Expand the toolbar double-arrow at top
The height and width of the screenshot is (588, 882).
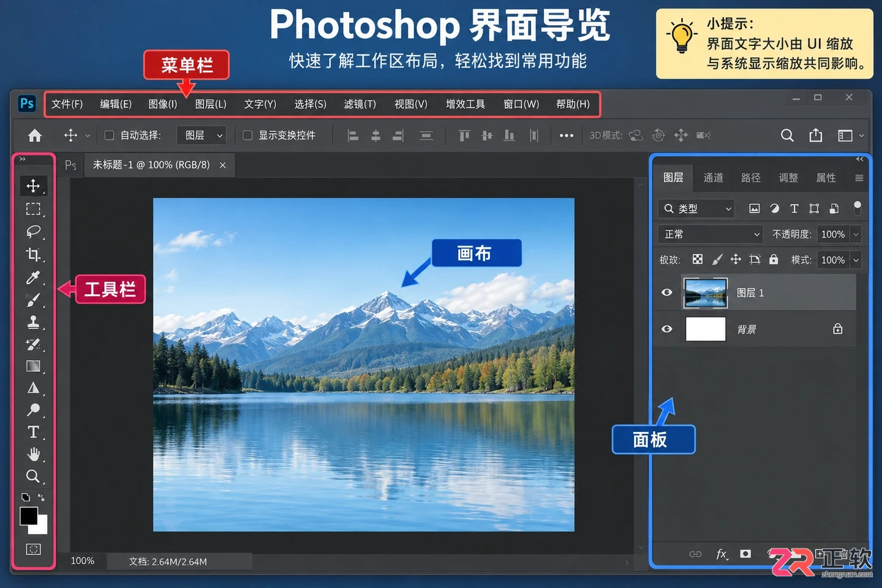click(22, 159)
